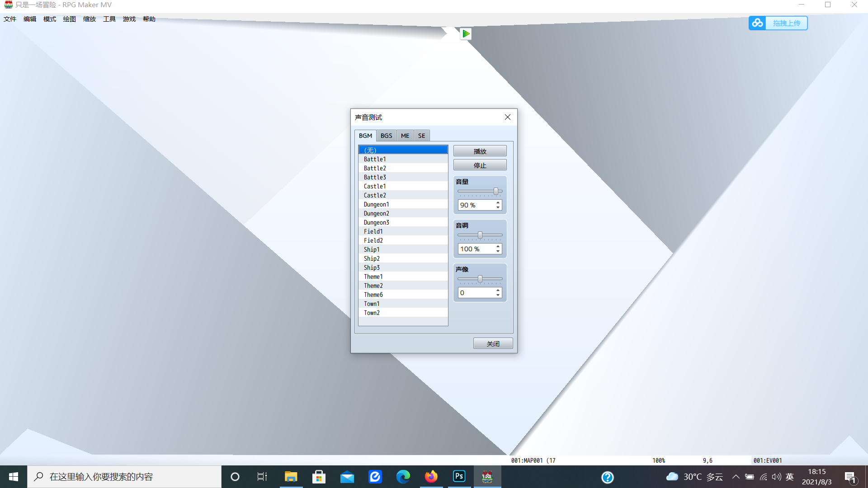
Task: Open Task View on taskbar
Action: coord(262,477)
